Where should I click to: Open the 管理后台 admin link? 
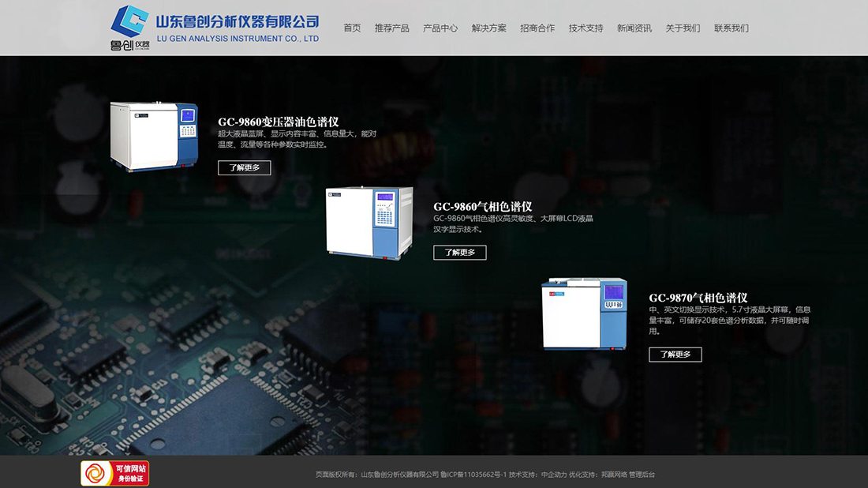tap(641, 475)
